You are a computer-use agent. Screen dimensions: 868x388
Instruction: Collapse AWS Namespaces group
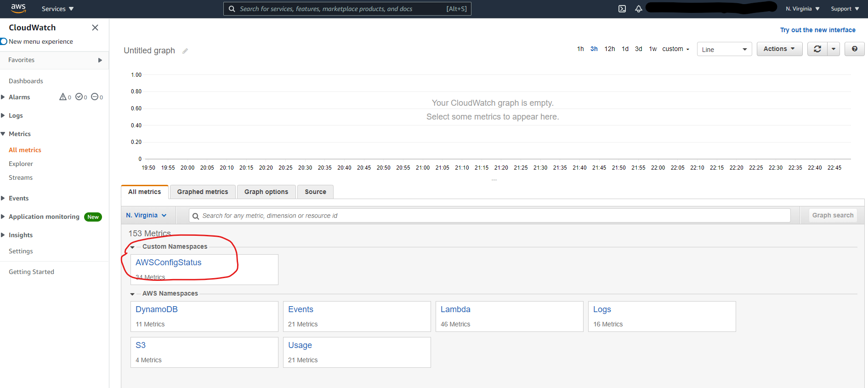click(132, 294)
